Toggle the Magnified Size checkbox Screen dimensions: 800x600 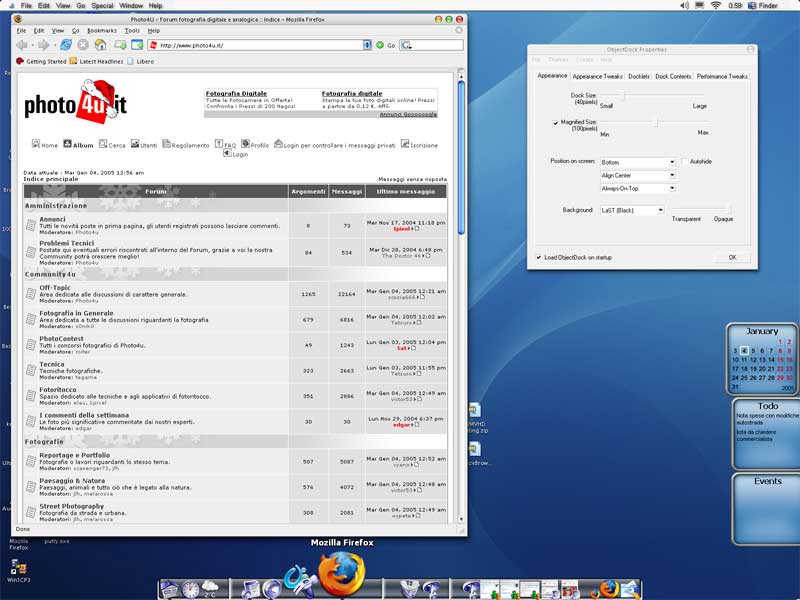tap(556, 122)
